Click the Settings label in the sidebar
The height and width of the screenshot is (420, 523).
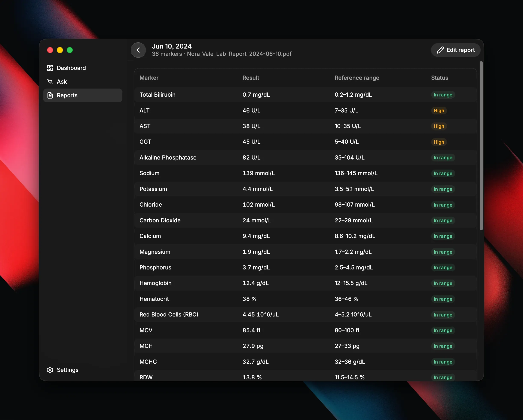67,370
